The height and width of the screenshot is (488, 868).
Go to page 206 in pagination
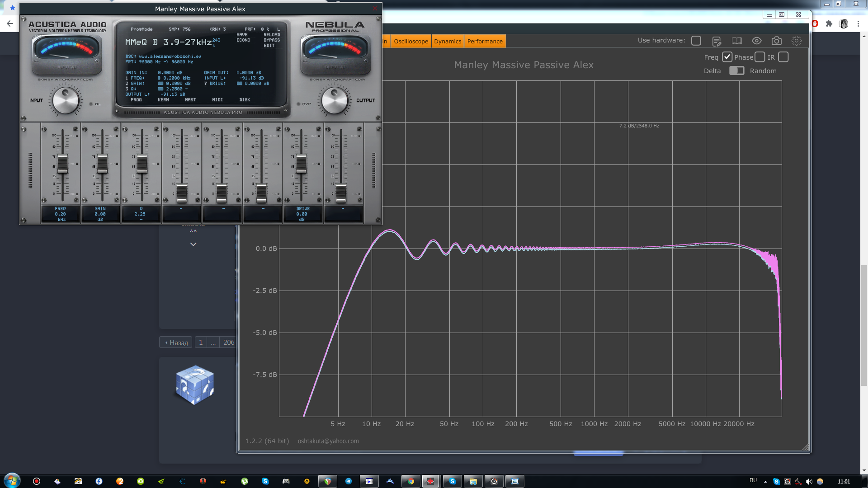click(x=229, y=343)
